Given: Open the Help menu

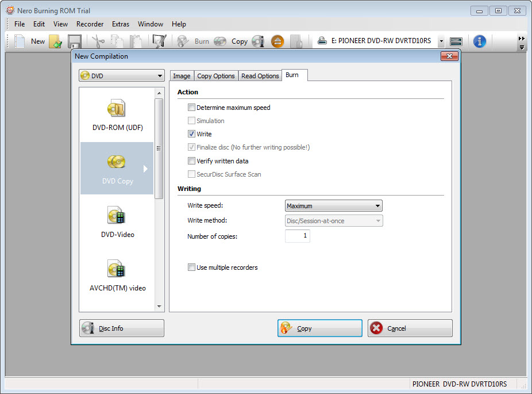Looking at the screenshot, I should click(179, 24).
